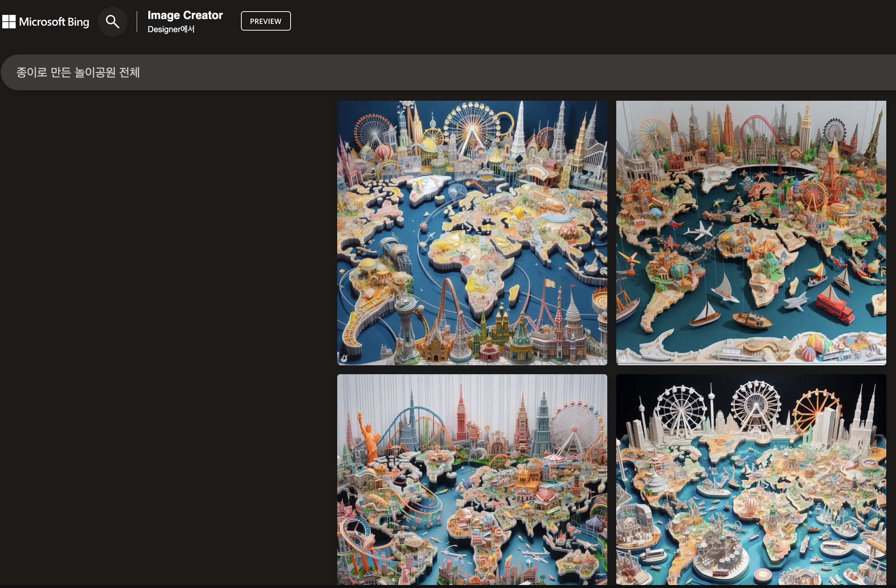
Task: Click the large Ferris wheel in first image
Action: [x=472, y=126]
